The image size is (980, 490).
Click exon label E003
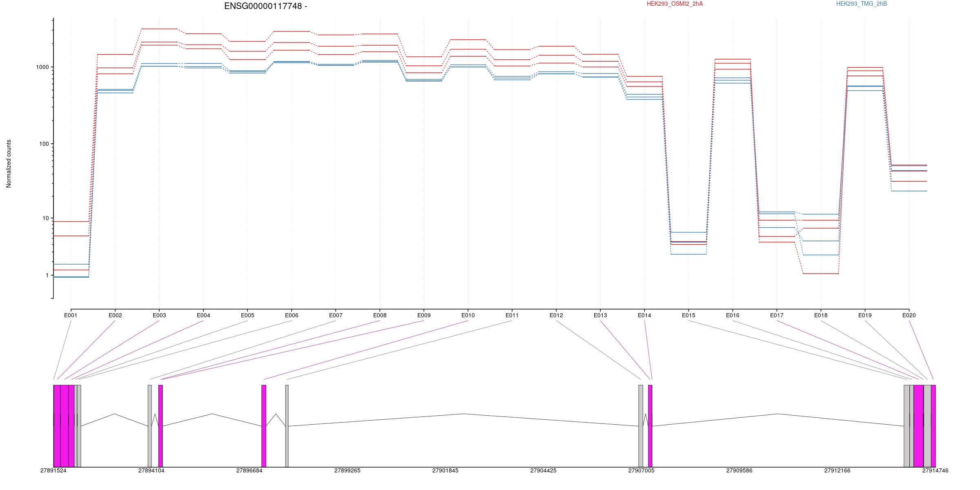(159, 315)
